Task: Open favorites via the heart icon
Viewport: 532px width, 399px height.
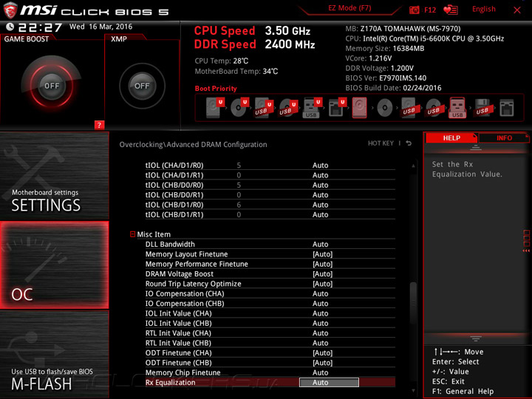Action: [451, 10]
